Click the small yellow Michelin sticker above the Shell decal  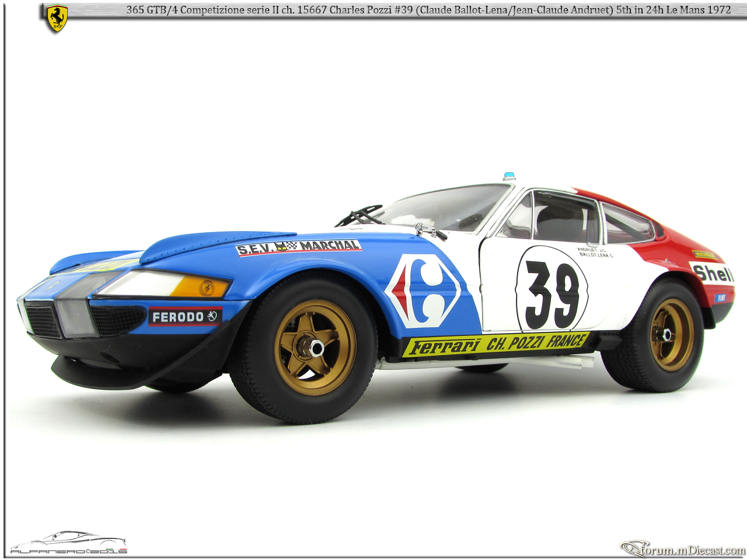pyautogui.click(x=704, y=255)
